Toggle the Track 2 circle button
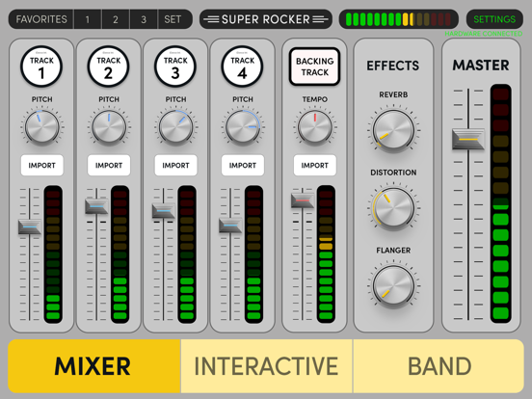 [108, 66]
